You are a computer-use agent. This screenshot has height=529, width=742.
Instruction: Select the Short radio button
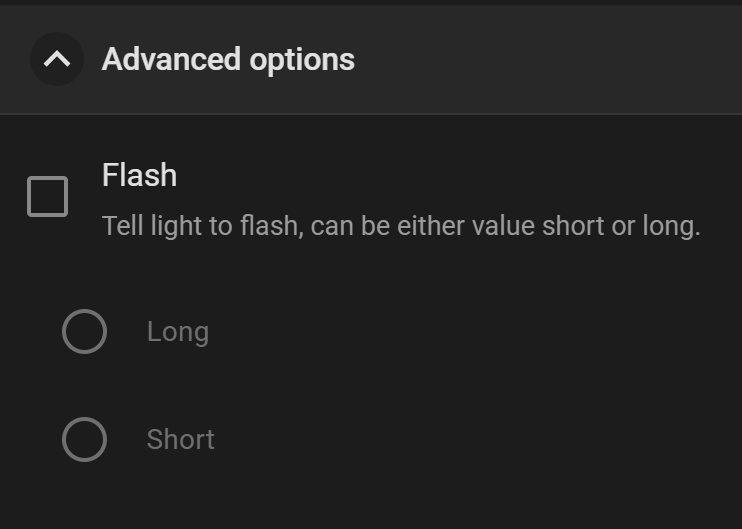[x=84, y=440]
